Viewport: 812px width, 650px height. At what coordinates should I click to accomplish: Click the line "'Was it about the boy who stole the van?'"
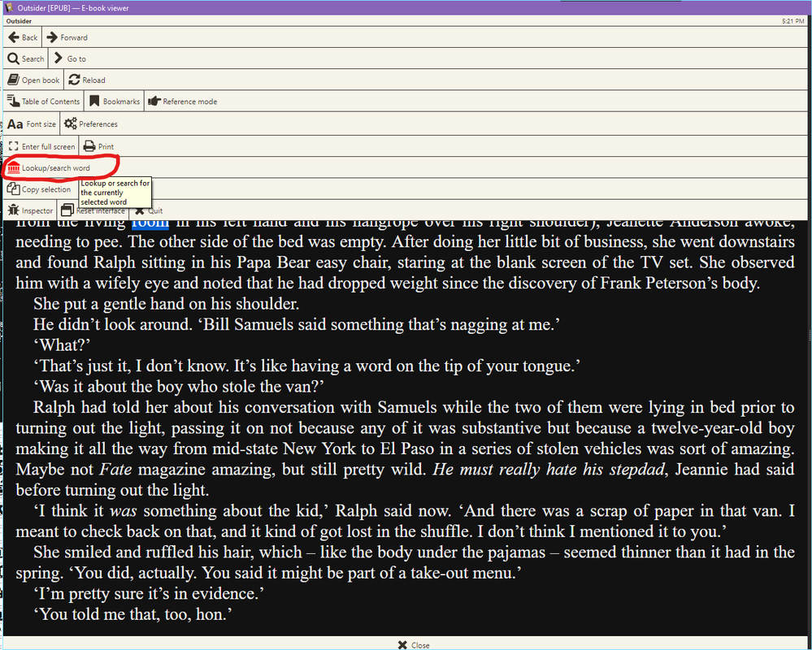pos(179,387)
